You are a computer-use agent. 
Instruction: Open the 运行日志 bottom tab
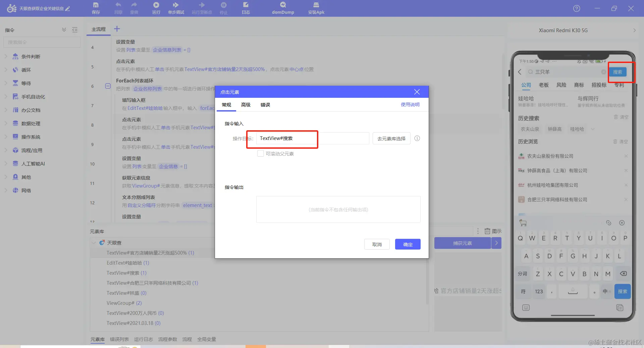coord(144,339)
